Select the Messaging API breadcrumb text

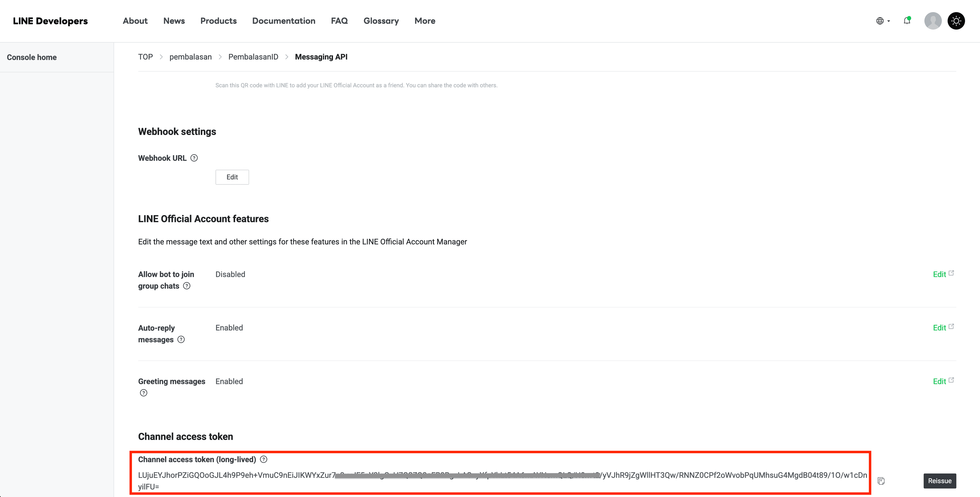point(321,57)
